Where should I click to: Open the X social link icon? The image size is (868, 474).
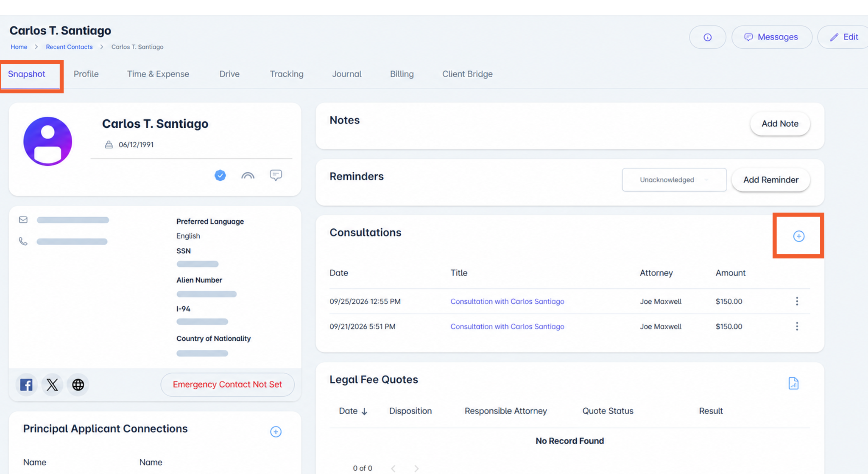52,385
